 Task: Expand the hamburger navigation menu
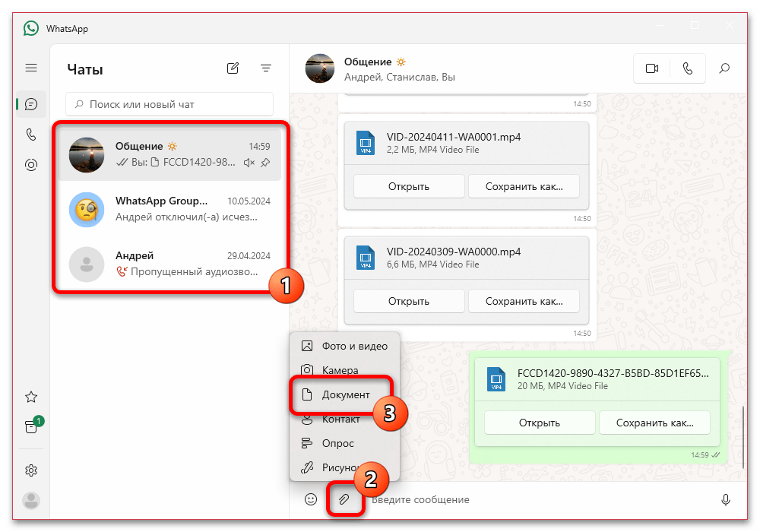tap(31, 68)
